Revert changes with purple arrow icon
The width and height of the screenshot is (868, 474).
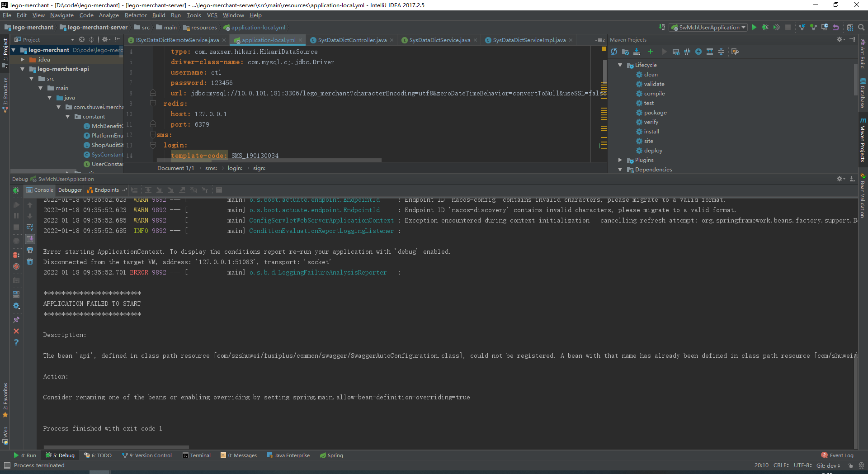click(835, 27)
